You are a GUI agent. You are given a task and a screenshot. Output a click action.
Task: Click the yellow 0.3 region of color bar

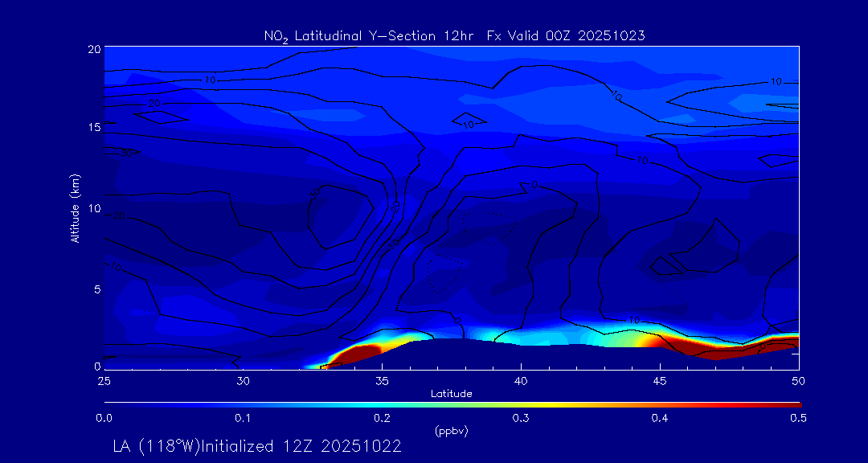(x=521, y=405)
